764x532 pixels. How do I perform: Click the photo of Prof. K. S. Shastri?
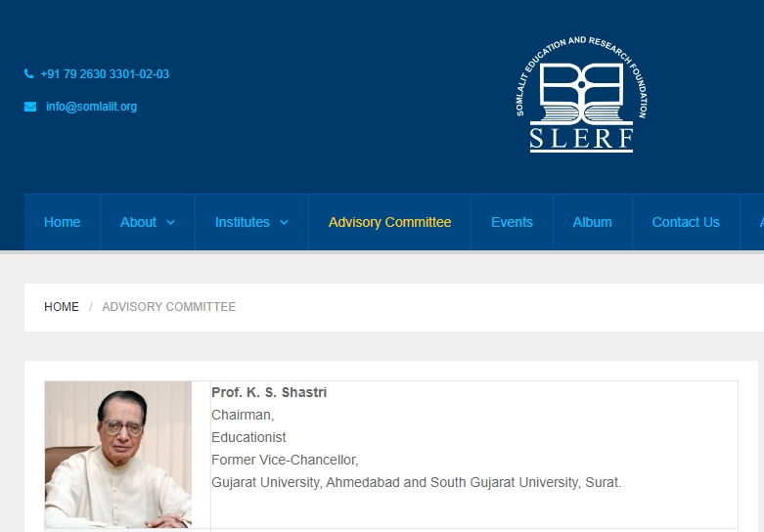point(118,455)
